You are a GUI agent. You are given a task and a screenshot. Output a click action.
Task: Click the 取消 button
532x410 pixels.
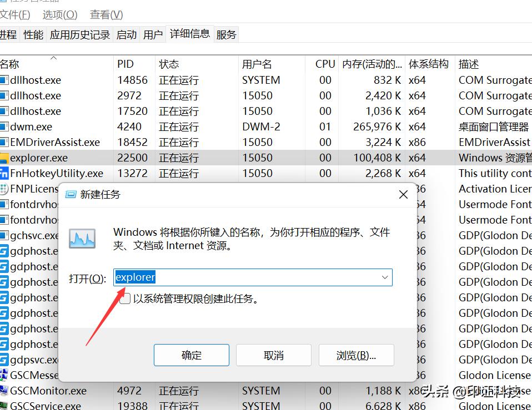pos(273,355)
